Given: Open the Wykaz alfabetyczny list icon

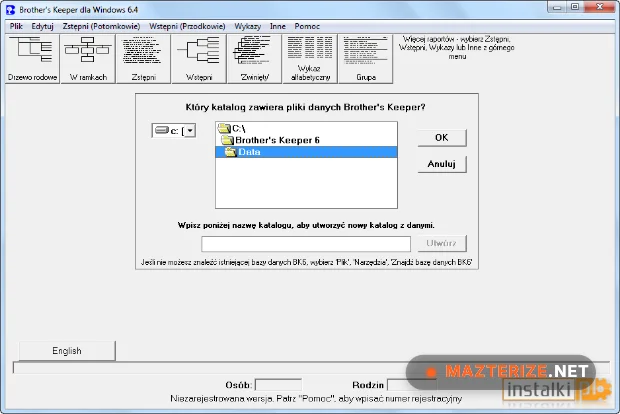Looking at the screenshot, I should (310, 59).
